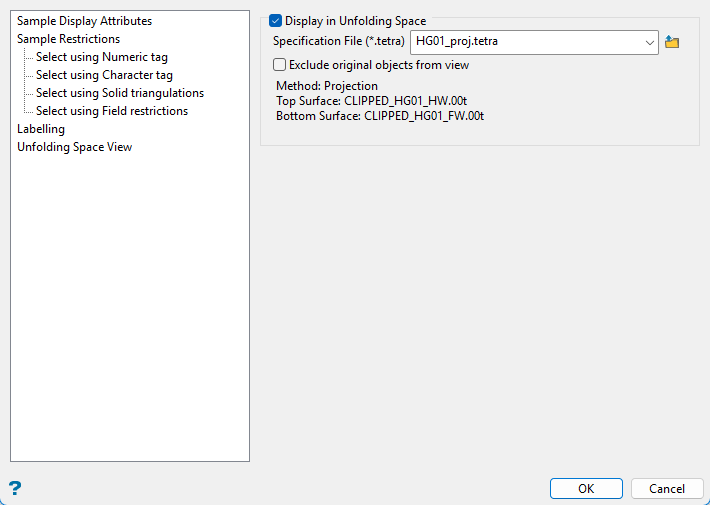Click the blue help question mark icon

coord(15,488)
